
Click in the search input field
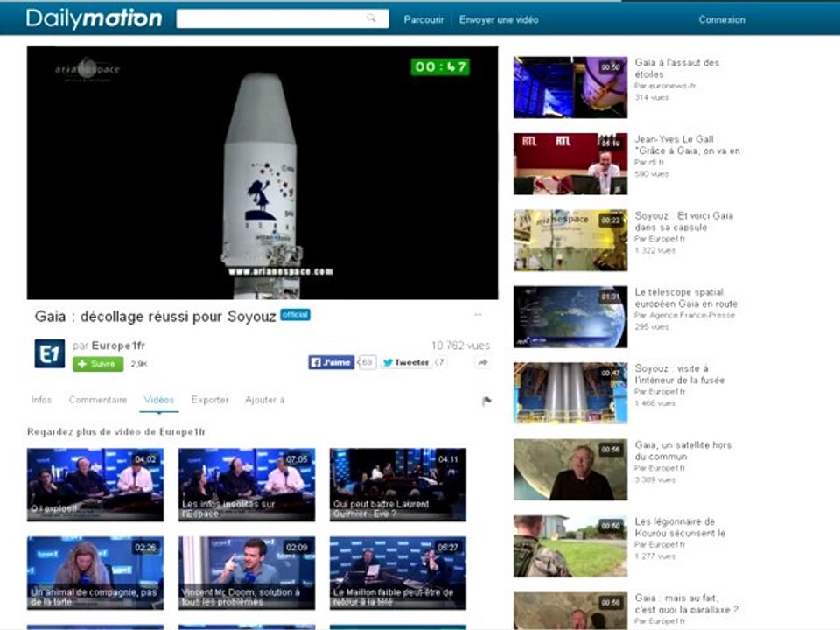[x=283, y=18]
